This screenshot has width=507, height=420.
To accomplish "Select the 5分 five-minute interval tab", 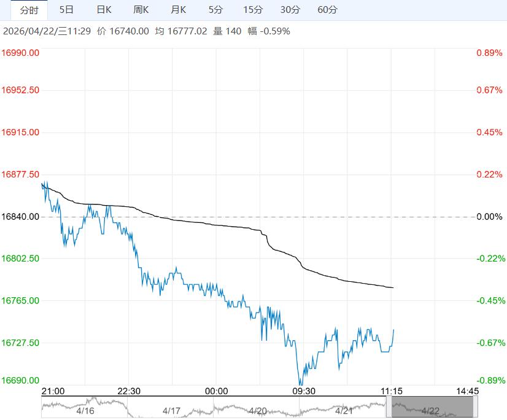I will click(215, 10).
